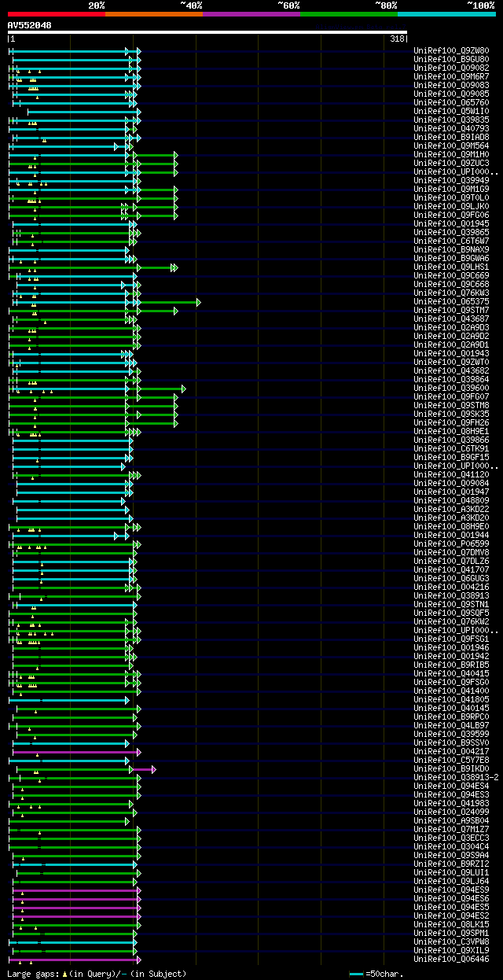Click the query sequence name AV552048
The width and height of the screenshot is (503, 980).
click(x=29, y=25)
